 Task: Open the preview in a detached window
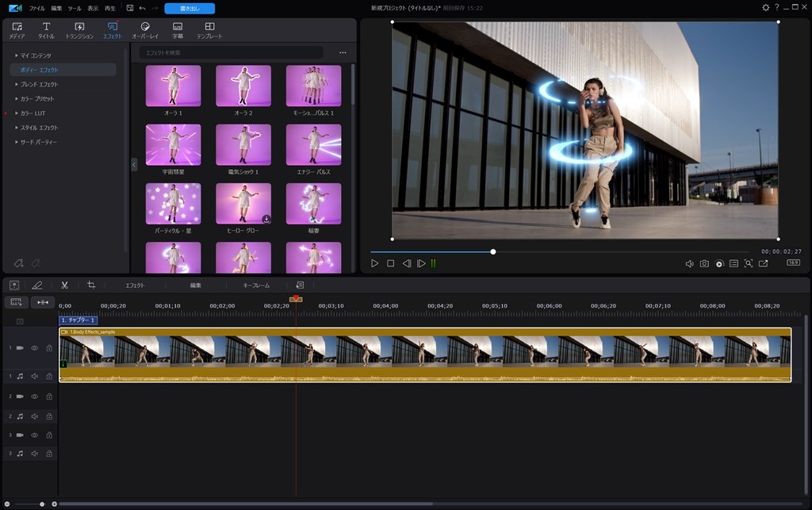coord(764,262)
